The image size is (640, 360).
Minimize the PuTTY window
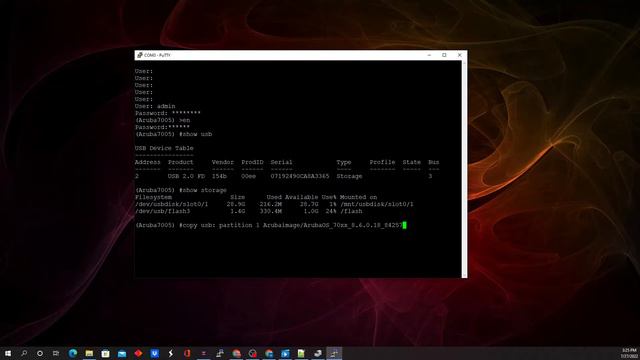(x=429, y=55)
